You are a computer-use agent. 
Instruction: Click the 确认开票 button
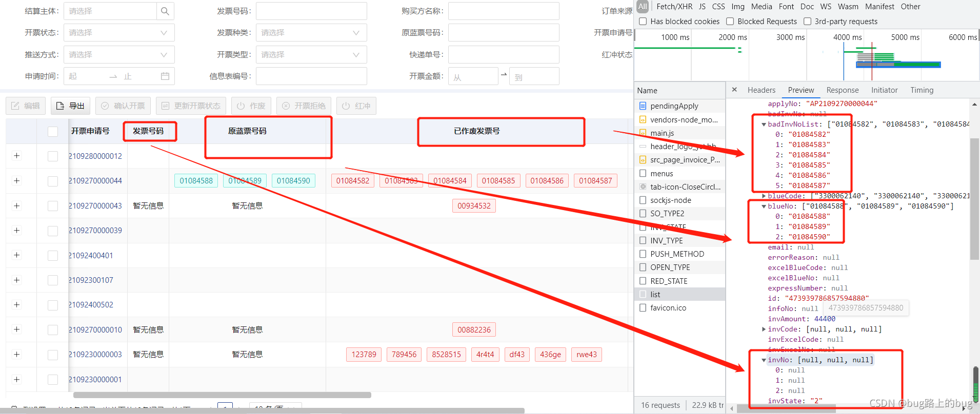(x=123, y=106)
